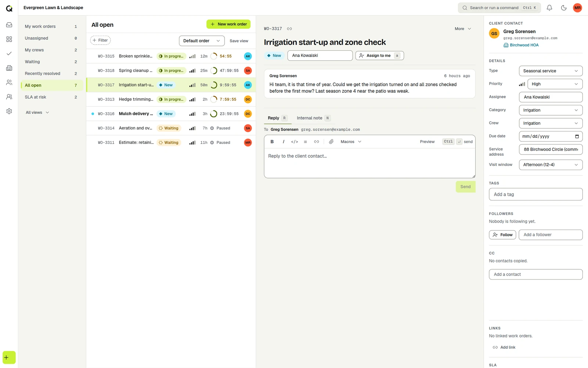The image size is (588, 368).
Task: Attach a file with the paperclip icon
Action: tap(331, 142)
